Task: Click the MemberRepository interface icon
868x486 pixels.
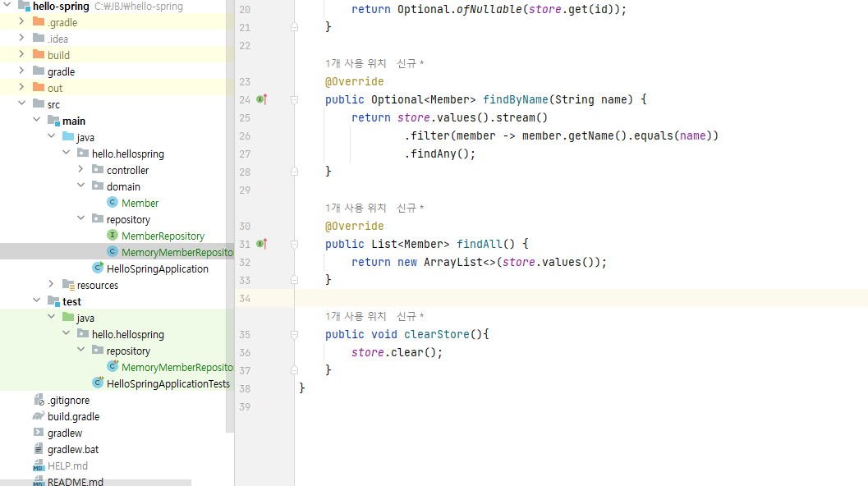Action: [113, 236]
